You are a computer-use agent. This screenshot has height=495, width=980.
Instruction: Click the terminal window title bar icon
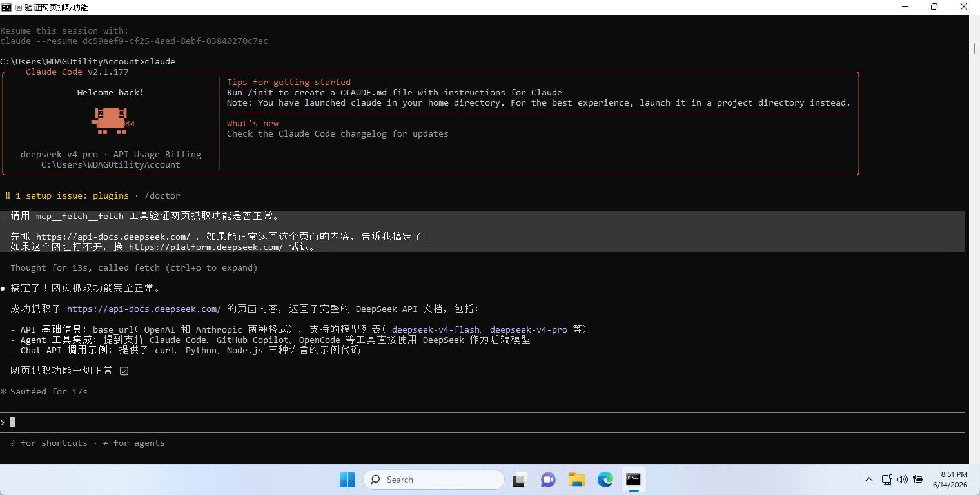pos(6,7)
